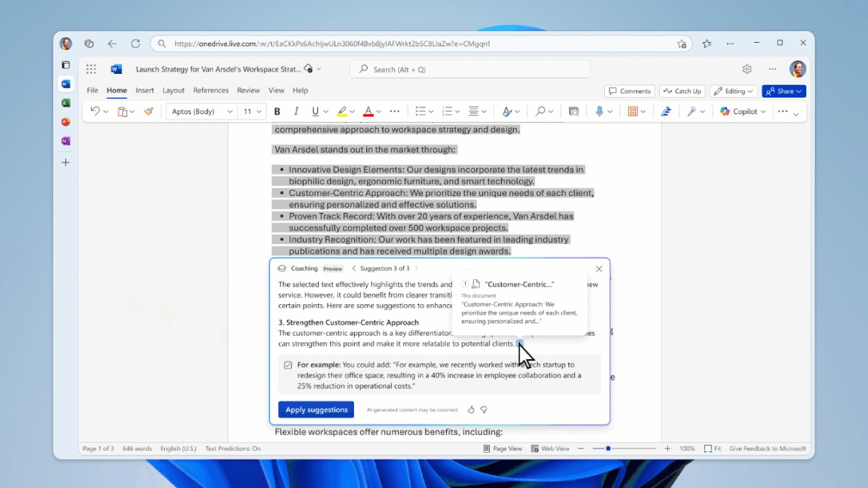
Task: Switch to the Layout tab
Action: coord(174,90)
